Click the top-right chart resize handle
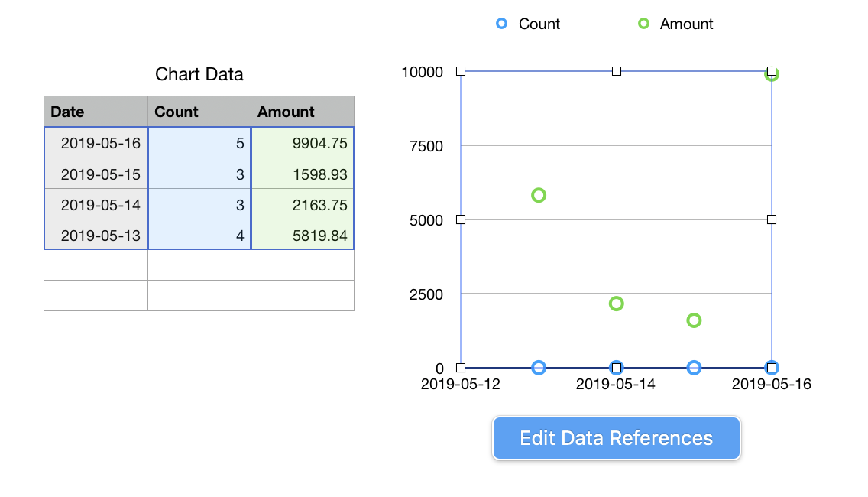The width and height of the screenshot is (868, 497). pos(772,71)
